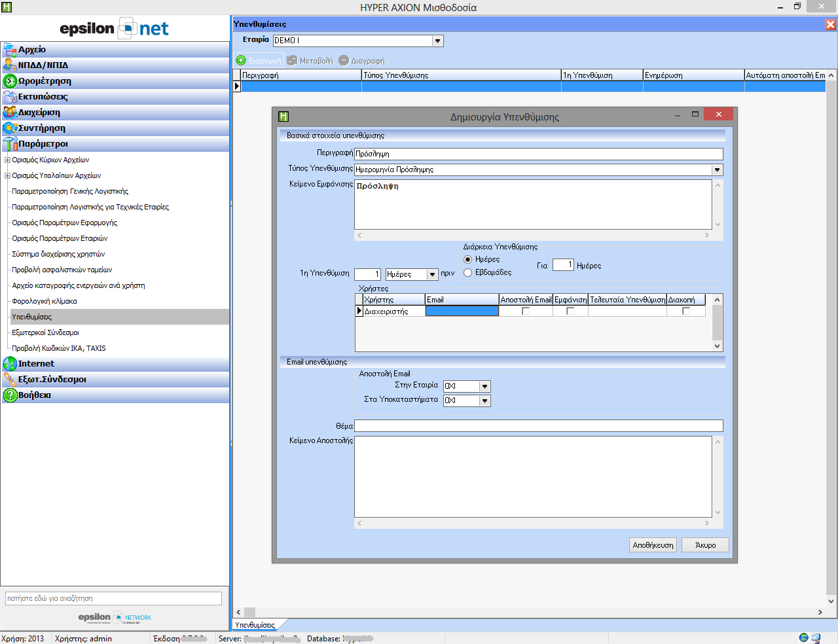Click the ΝΠΔΔ/ΝΠΙΔ sidebar icon

tap(9, 65)
